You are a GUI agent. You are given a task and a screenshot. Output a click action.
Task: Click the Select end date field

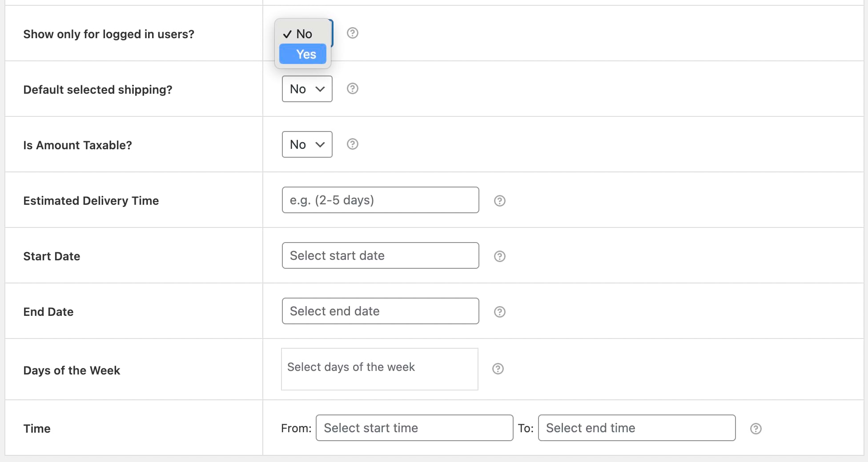(x=380, y=311)
